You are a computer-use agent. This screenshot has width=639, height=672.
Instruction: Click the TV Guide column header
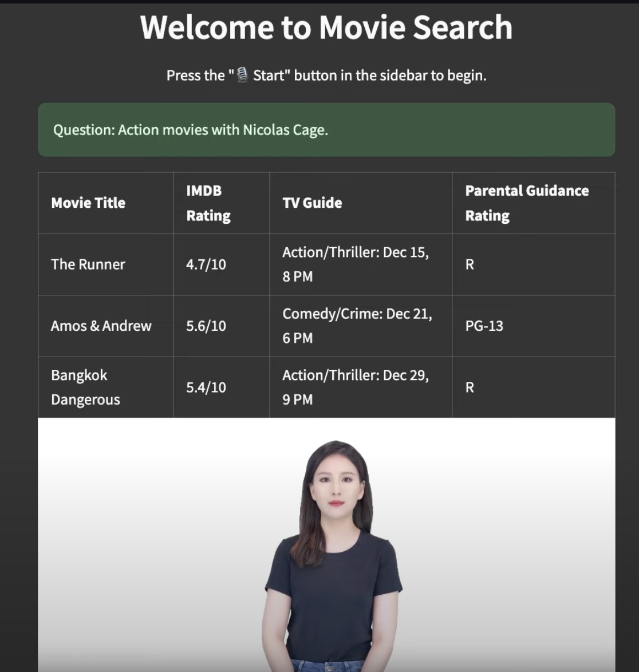tap(361, 203)
